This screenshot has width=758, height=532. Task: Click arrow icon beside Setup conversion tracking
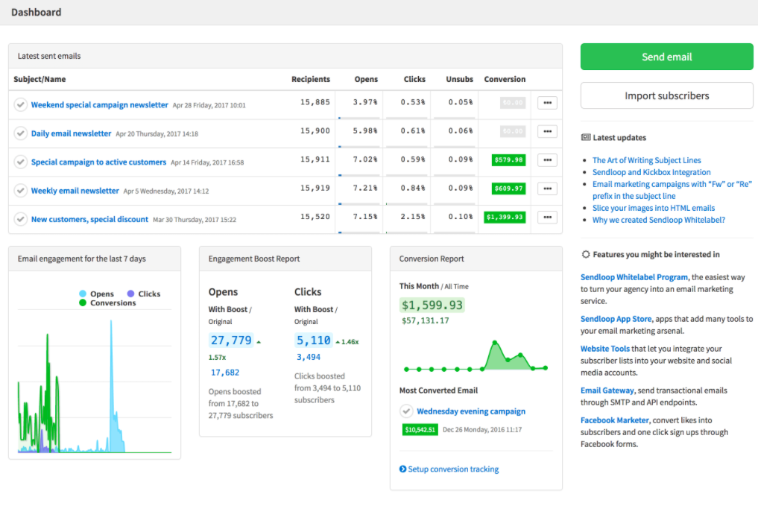click(402, 469)
